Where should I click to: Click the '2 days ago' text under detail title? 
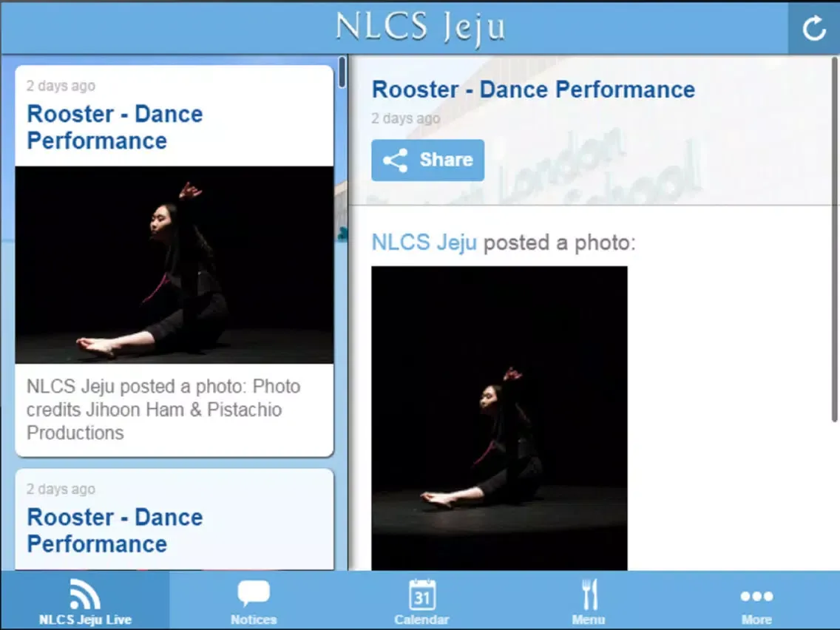pyautogui.click(x=405, y=118)
